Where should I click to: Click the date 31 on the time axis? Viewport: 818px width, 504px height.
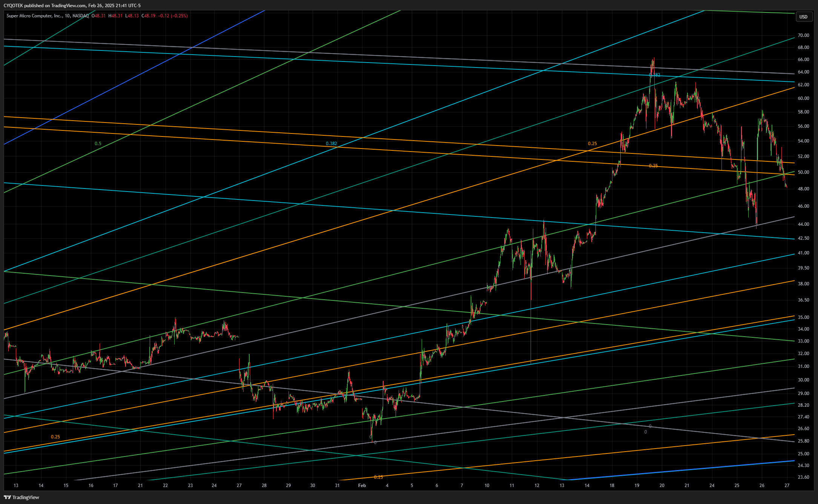pyautogui.click(x=337, y=486)
